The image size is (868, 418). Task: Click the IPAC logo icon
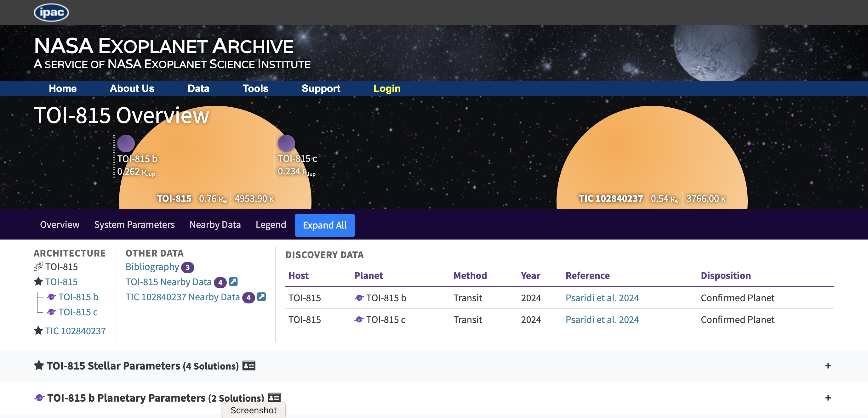(51, 13)
